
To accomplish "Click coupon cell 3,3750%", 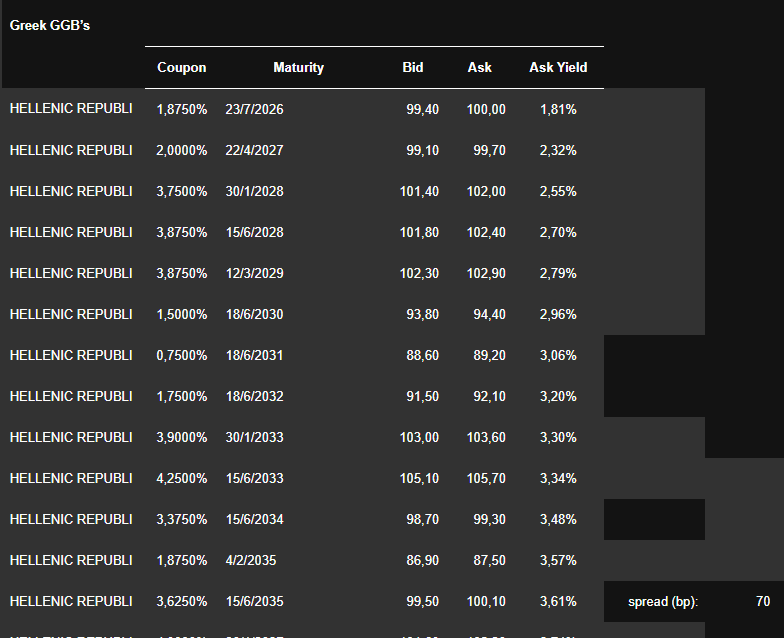I will tap(182, 520).
